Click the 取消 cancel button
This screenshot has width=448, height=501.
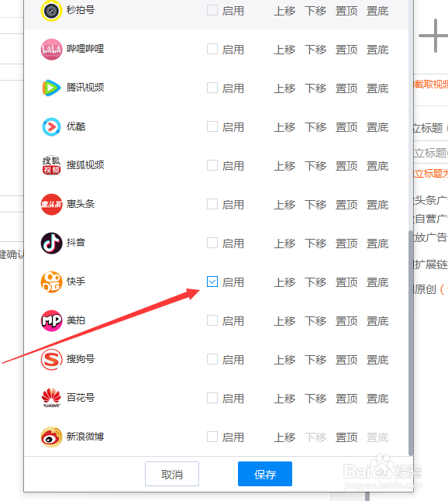(x=172, y=474)
